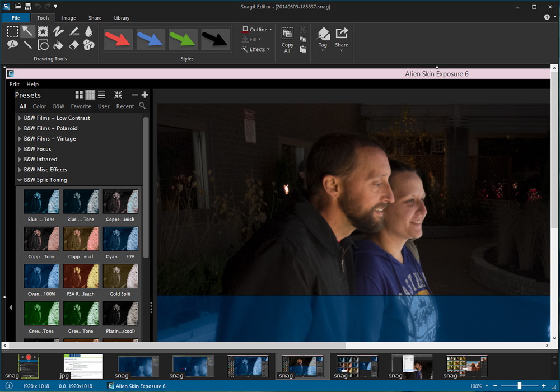Viewport: 560px width, 392px height.
Task: Collapse the B&W Split Toning group
Action: (x=20, y=180)
